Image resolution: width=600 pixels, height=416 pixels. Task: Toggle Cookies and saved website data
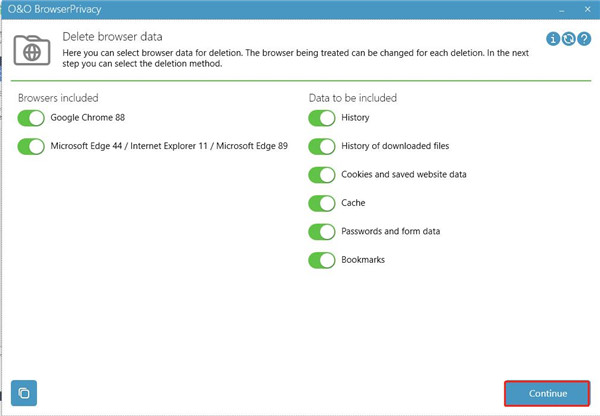click(x=322, y=175)
